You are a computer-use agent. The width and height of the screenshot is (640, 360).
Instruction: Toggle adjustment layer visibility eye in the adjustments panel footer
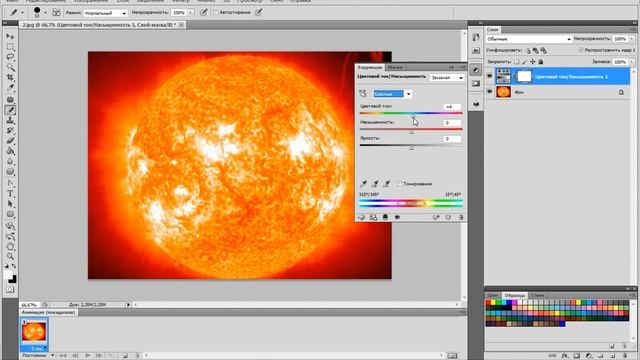(397, 218)
